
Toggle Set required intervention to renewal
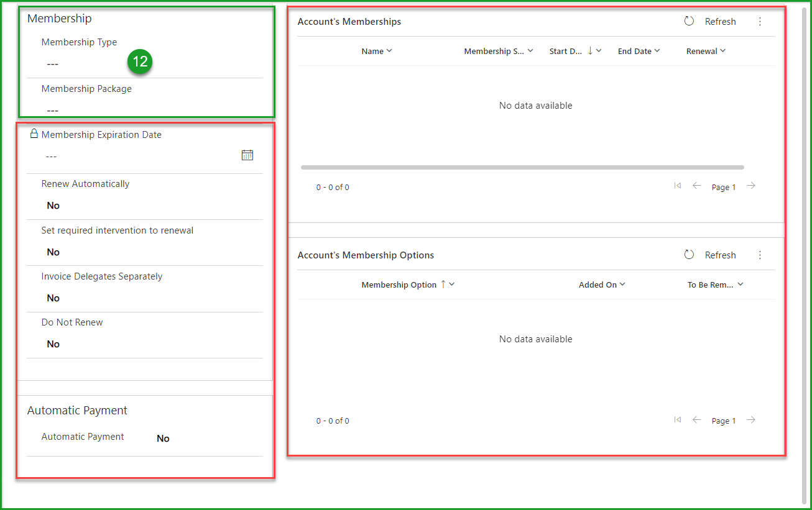click(x=53, y=252)
